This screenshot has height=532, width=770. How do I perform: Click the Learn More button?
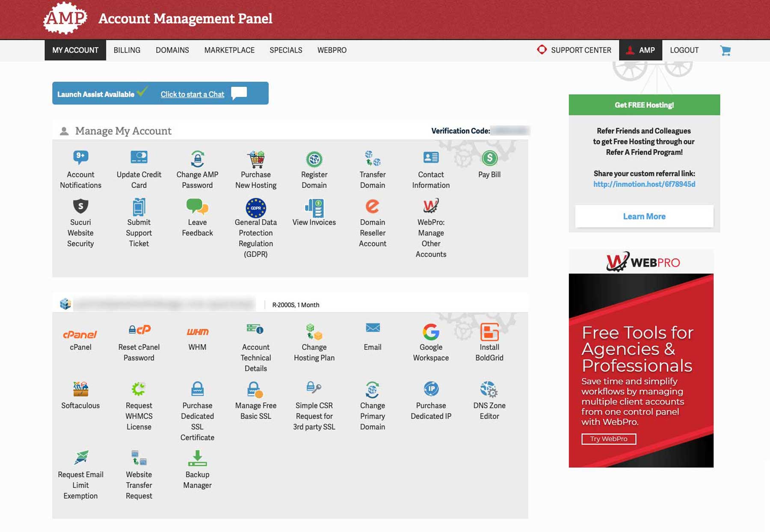644,216
